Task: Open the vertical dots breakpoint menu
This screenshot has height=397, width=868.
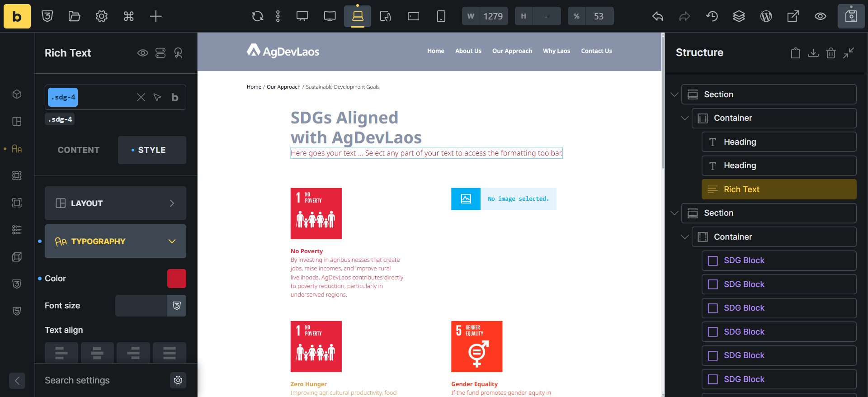Action: tap(278, 16)
